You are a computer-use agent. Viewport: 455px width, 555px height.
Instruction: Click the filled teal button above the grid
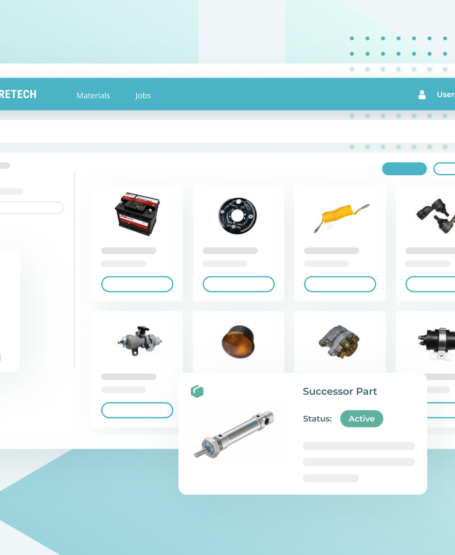coord(404,168)
